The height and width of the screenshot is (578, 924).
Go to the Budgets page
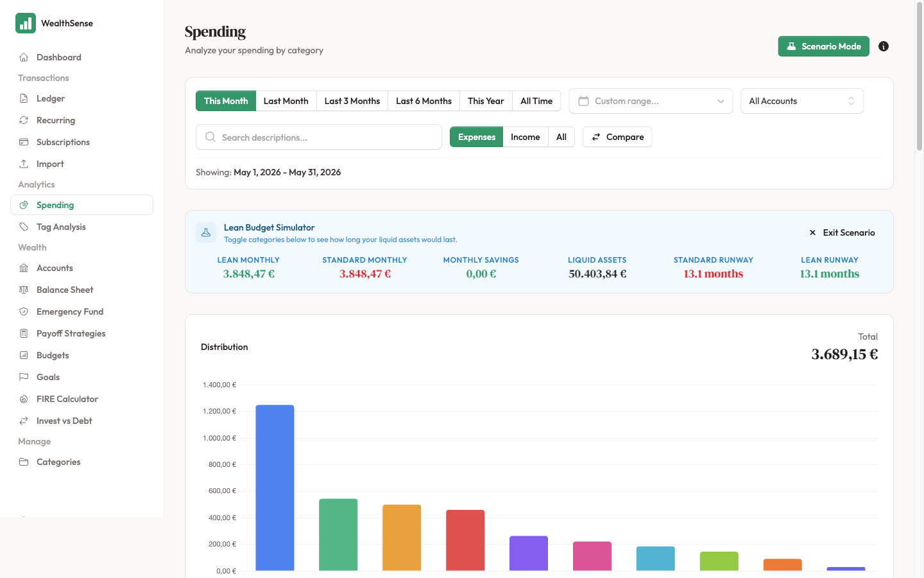point(81,355)
